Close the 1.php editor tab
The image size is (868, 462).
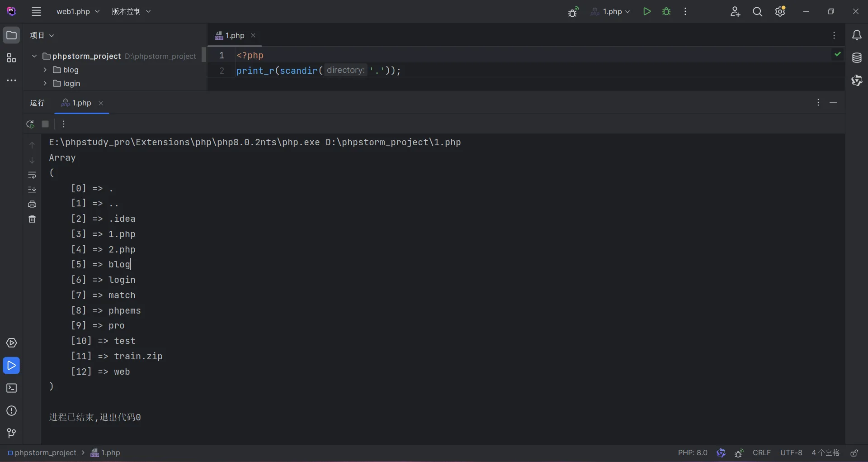[253, 35]
